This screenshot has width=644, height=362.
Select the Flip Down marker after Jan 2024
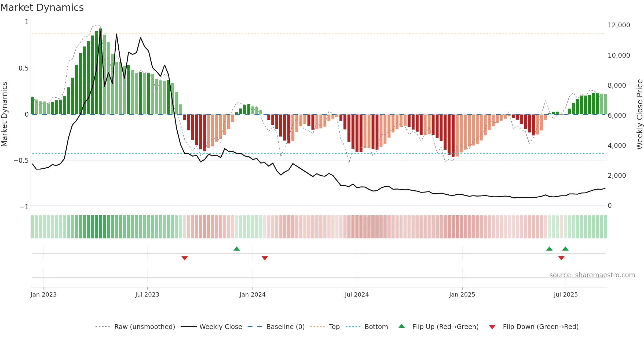point(265,258)
